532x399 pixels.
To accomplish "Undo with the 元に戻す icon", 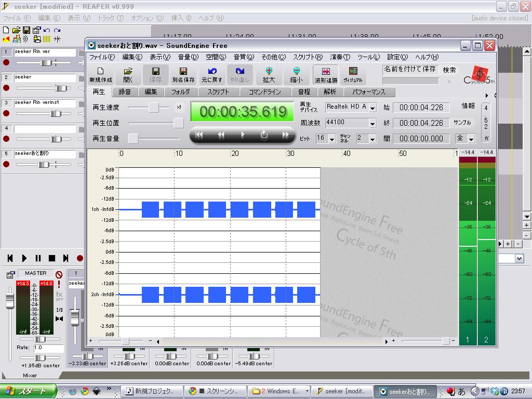I will click(212, 75).
